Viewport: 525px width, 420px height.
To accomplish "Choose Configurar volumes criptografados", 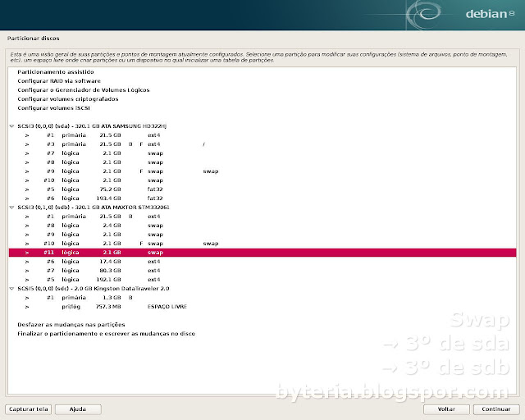I will click(x=67, y=99).
